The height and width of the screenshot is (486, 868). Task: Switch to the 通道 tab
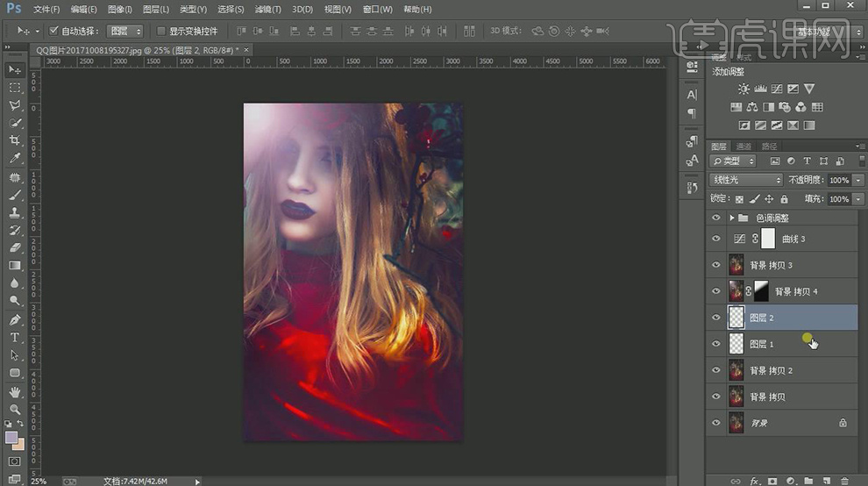[x=743, y=146]
